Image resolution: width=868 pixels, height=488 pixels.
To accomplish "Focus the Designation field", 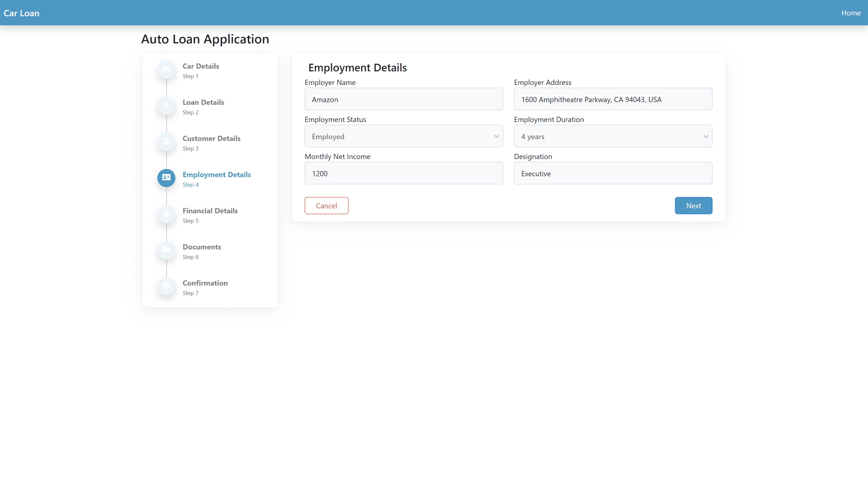I will (613, 173).
